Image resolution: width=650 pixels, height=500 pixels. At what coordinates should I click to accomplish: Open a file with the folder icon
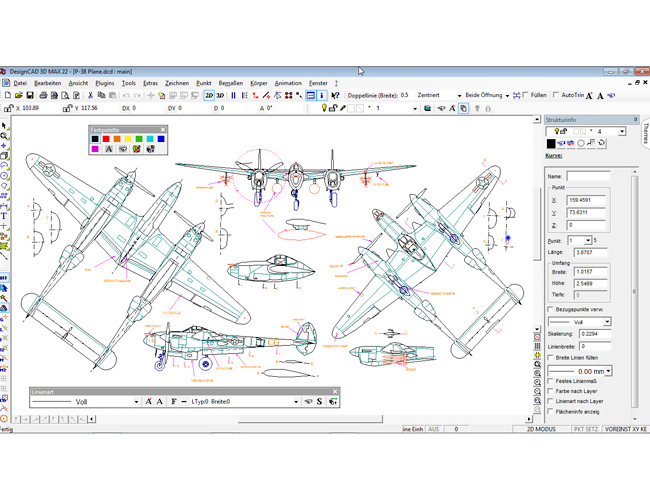(x=19, y=95)
